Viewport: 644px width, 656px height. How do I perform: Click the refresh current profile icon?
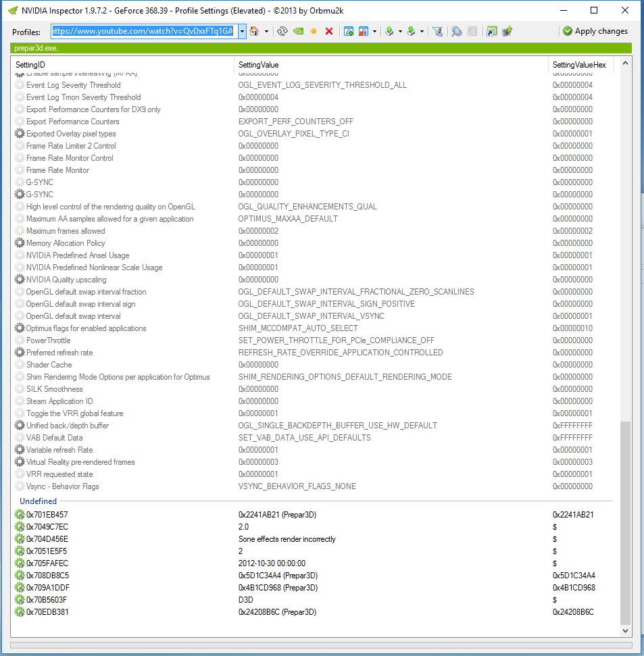[x=282, y=31]
